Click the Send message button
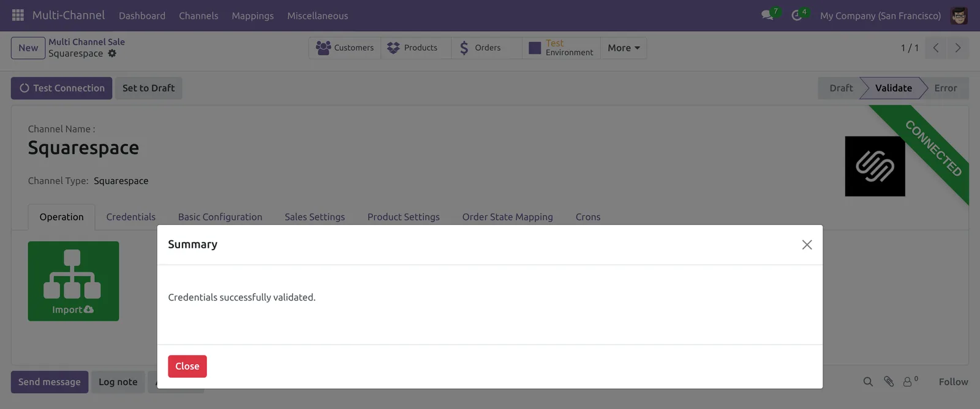 point(50,382)
